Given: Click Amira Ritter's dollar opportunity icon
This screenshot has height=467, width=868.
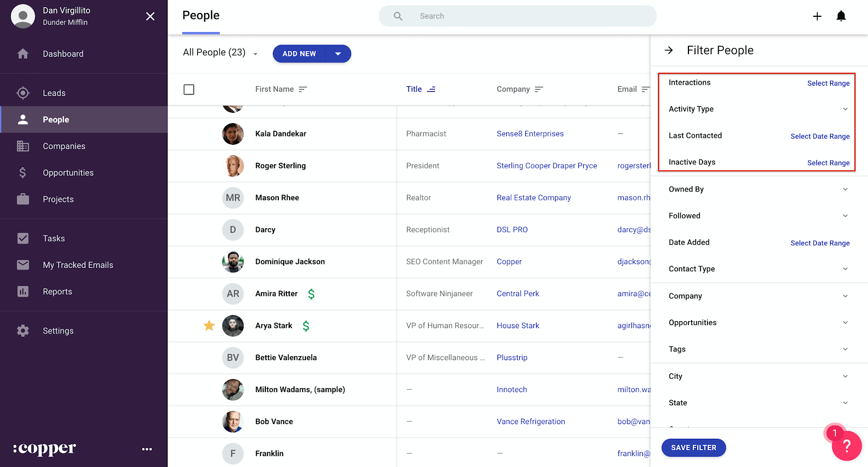Looking at the screenshot, I should click(311, 294).
